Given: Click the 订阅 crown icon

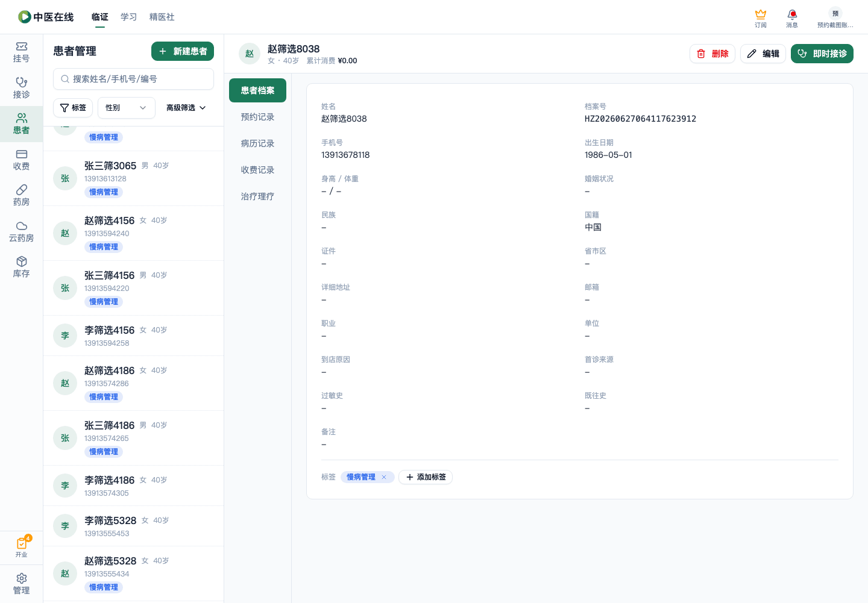Looking at the screenshot, I should [761, 18].
